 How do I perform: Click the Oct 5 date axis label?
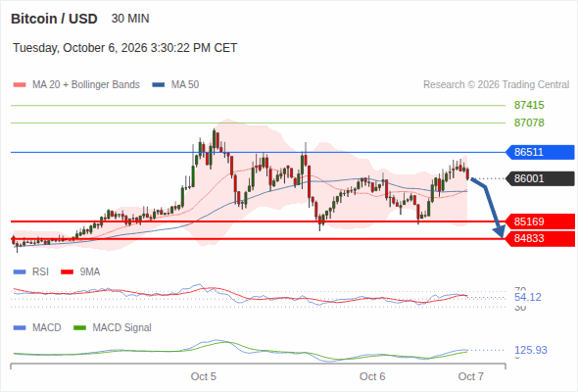pos(204,376)
